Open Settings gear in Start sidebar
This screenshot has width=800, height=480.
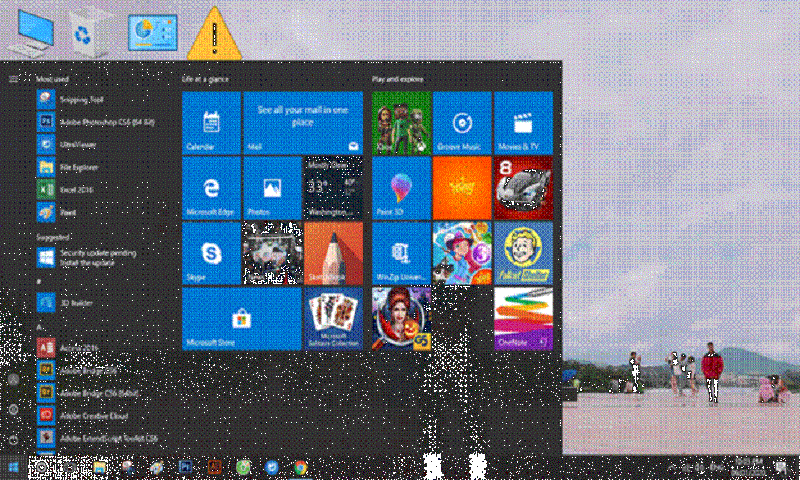pos(13,410)
